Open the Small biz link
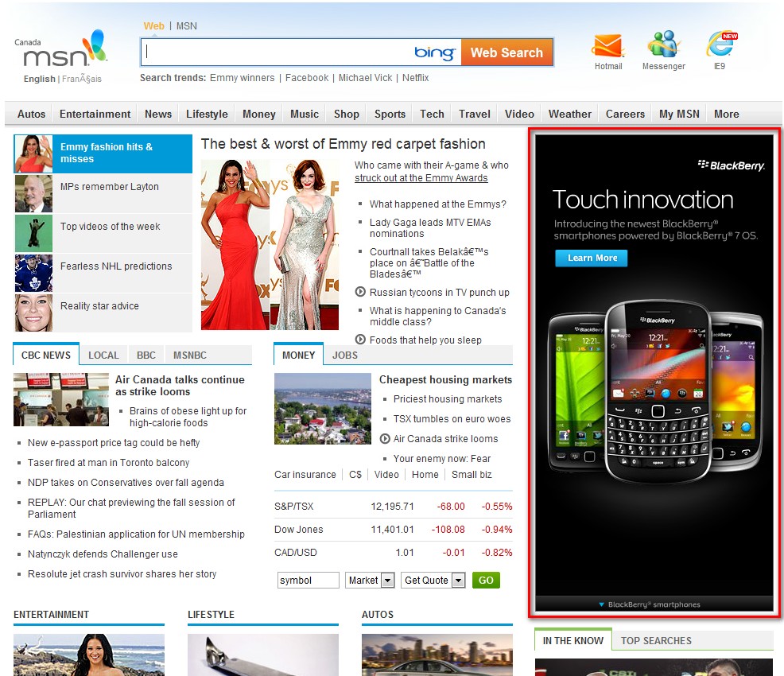This screenshot has height=676, width=784. click(472, 475)
